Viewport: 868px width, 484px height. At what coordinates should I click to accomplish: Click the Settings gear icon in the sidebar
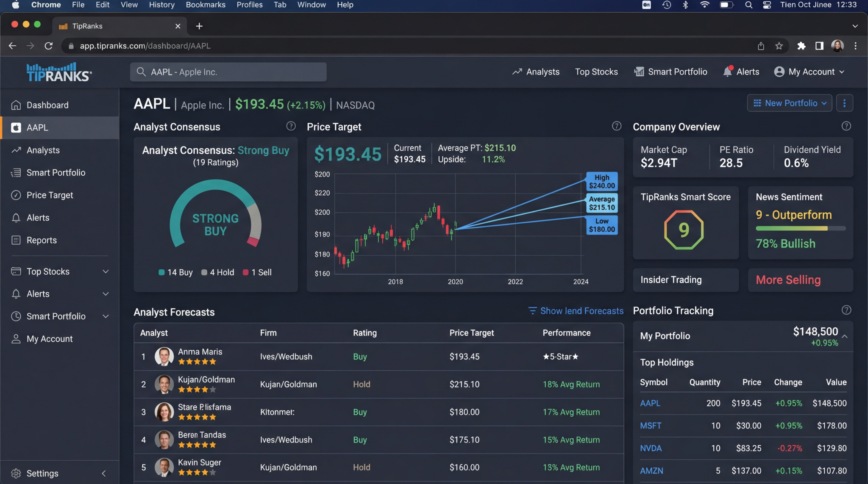click(x=16, y=473)
